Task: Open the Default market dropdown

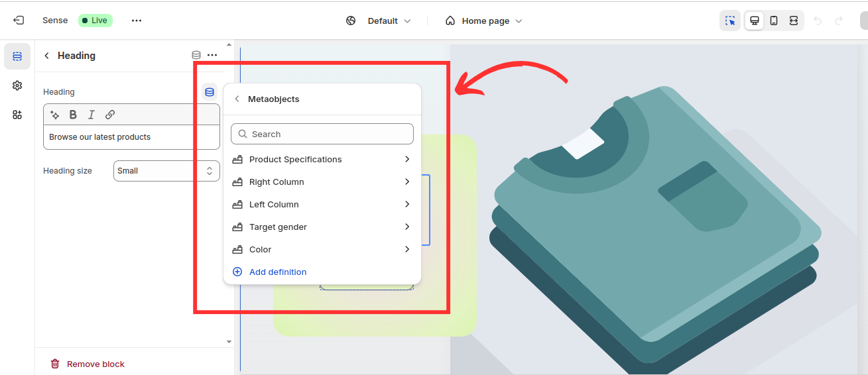Action: [x=379, y=21]
